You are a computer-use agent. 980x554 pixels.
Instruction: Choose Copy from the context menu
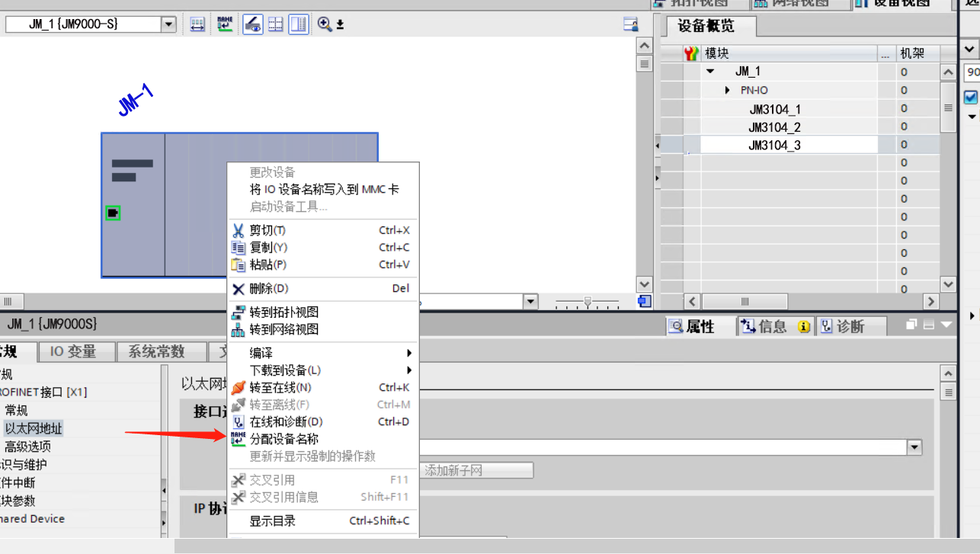coord(323,248)
